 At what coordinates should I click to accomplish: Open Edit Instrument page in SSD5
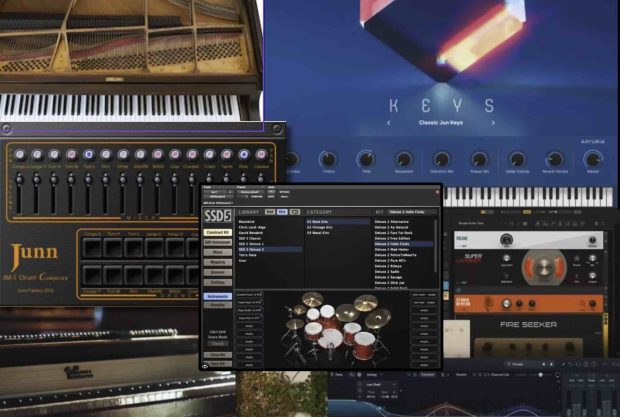pos(217,242)
